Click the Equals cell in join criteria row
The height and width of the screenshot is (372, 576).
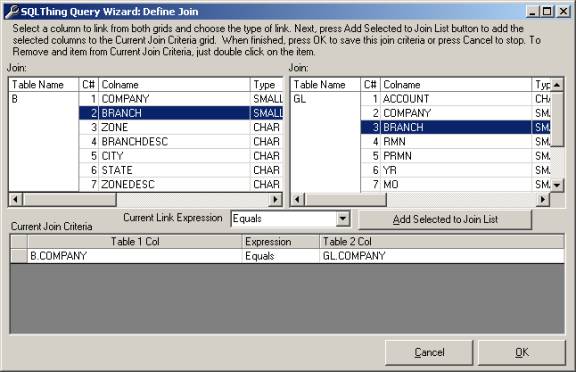coord(281,256)
